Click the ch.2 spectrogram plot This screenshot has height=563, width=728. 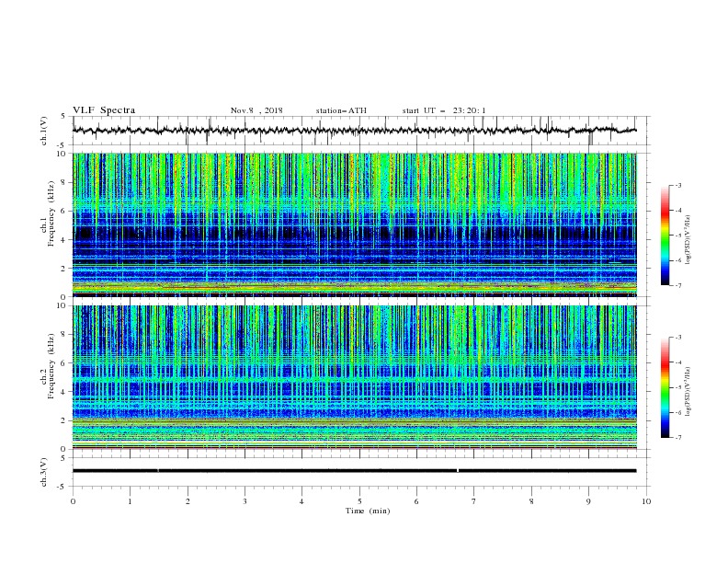(355, 377)
